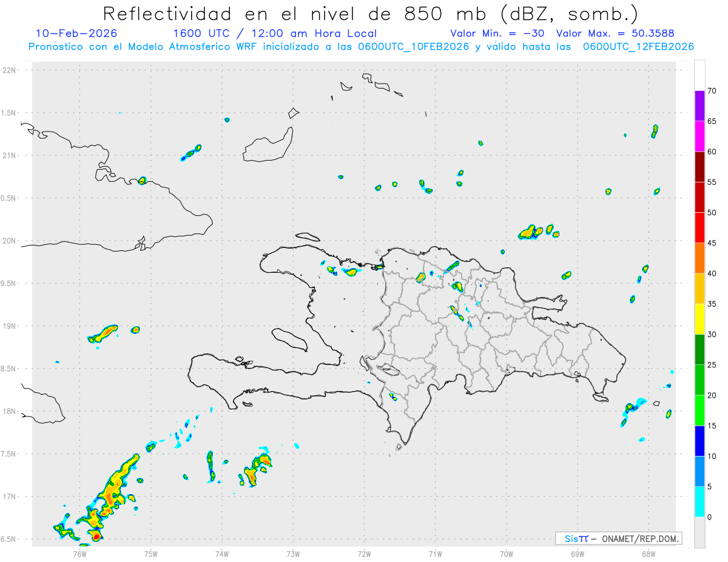Click the colorbar value label '70'

click(x=712, y=91)
